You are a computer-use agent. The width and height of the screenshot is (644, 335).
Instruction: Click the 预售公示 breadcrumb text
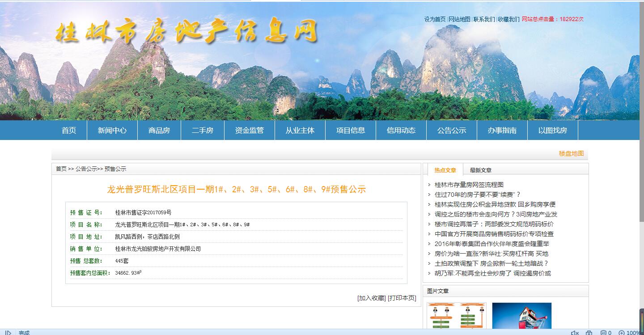pos(115,169)
